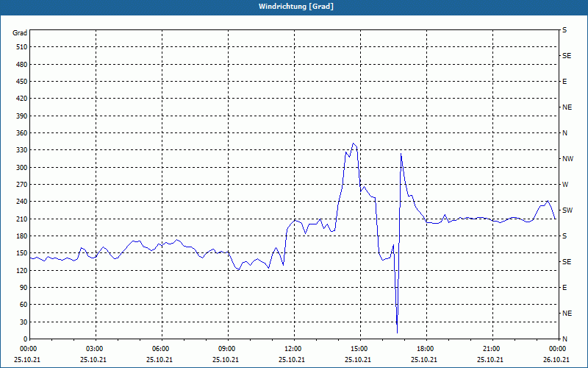Click the 26.10.21 date label

tap(556, 359)
